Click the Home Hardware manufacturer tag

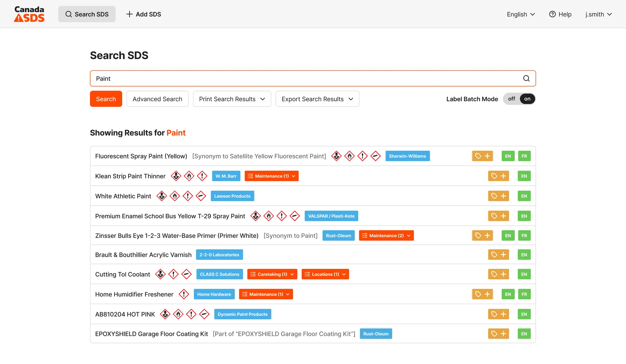point(214,294)
